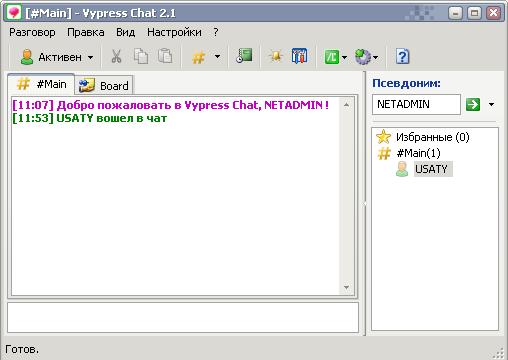Expand the green command icon dropdown arrow
The width and height of the screenshot is (508, 360).
344,57
